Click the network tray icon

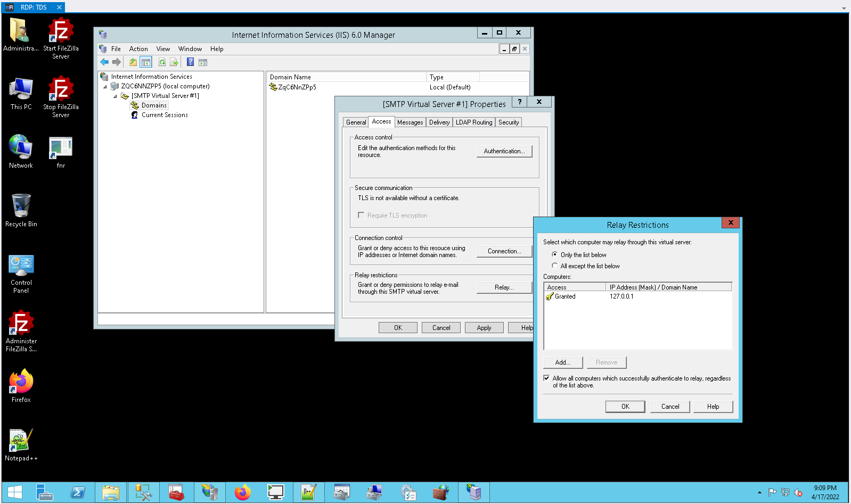pos(785,492)
